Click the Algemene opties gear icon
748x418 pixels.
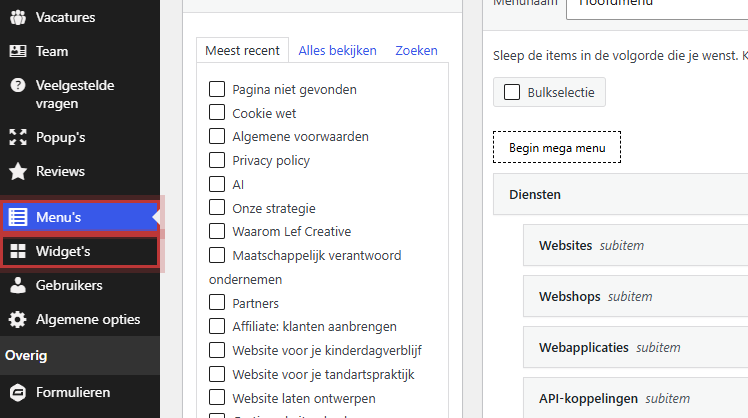(18, 319)
